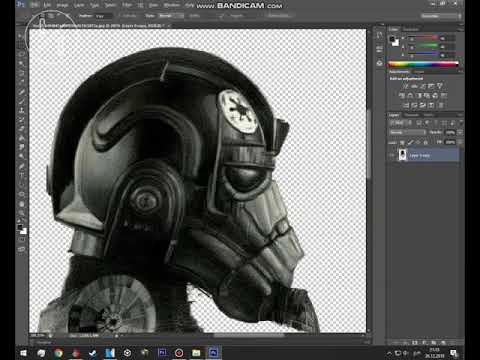The image size is (480, 360).
Task: Select the Gradient tool
Action: pos(21,138)
